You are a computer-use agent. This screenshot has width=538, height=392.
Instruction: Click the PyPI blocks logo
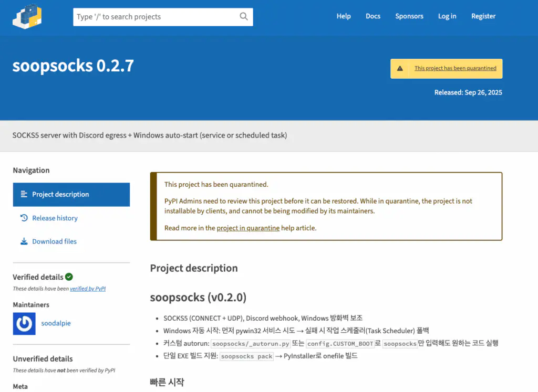pyautogui.click(x=26, y=16)
